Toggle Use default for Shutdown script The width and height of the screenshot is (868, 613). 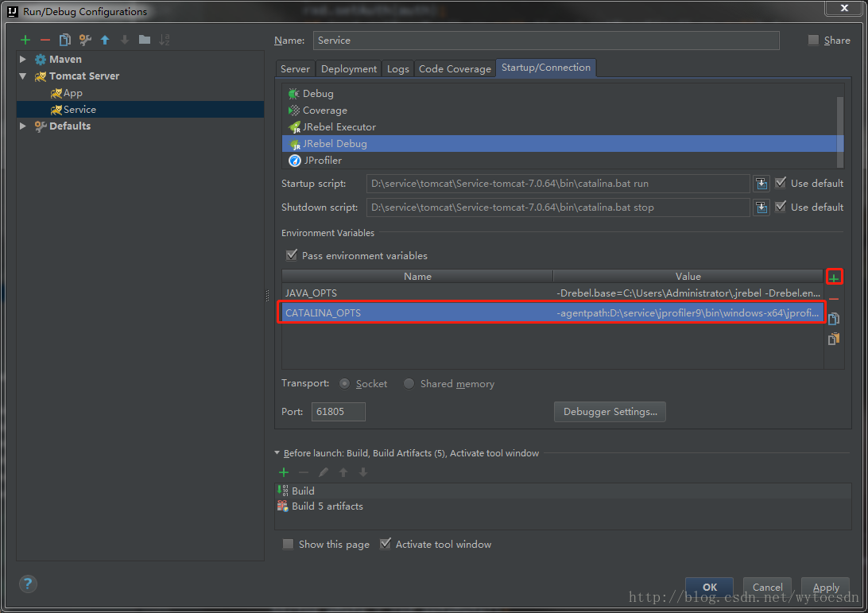point(781,206)
